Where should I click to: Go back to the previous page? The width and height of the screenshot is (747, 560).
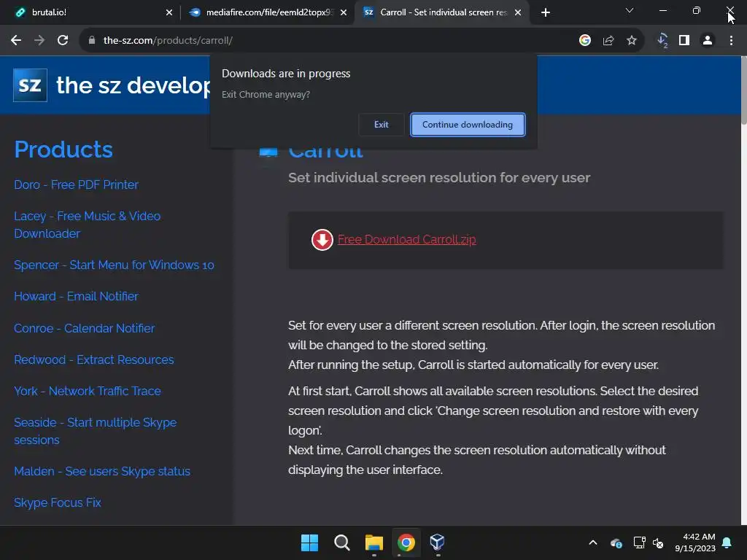click(16, 41)
